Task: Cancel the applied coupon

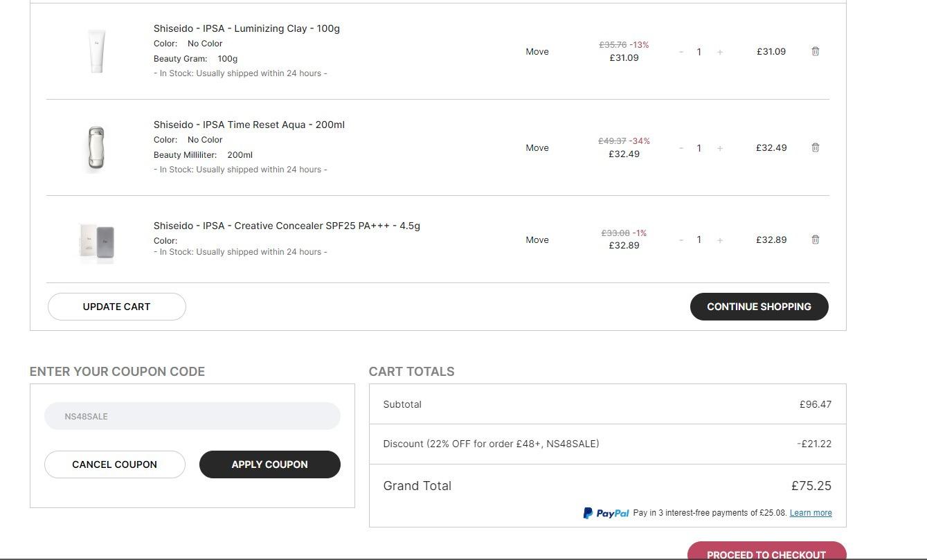Action: point(115,464)
